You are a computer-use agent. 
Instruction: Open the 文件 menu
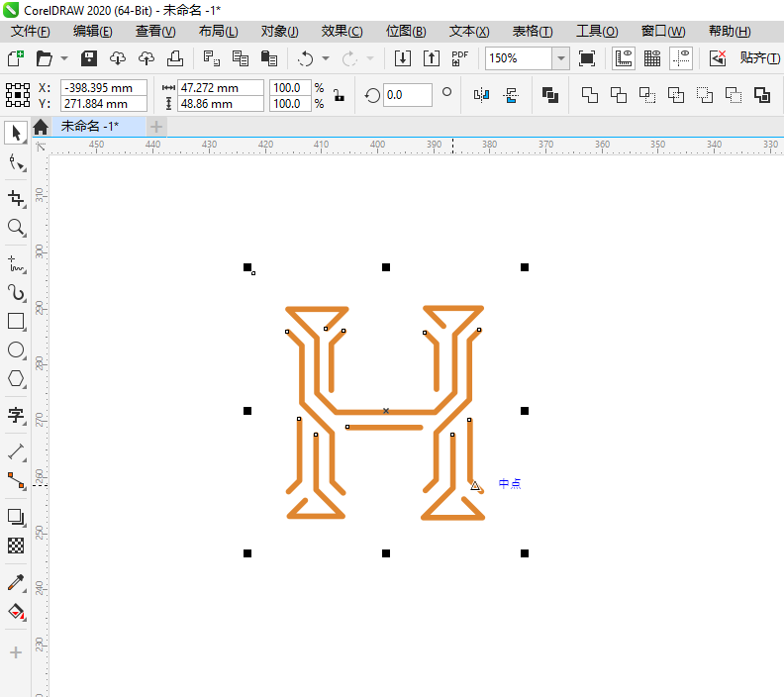[x=31, y=31]
